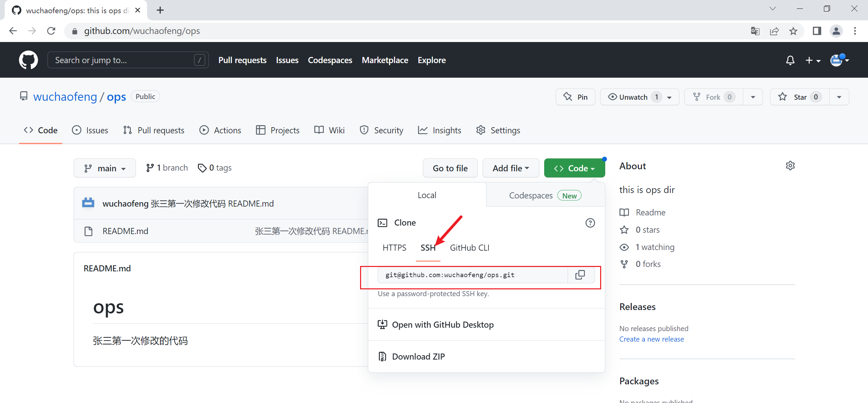Viewport: 868px width, 403px height.
Task: Open the Add file dropdown
Action: coord(511,168)
